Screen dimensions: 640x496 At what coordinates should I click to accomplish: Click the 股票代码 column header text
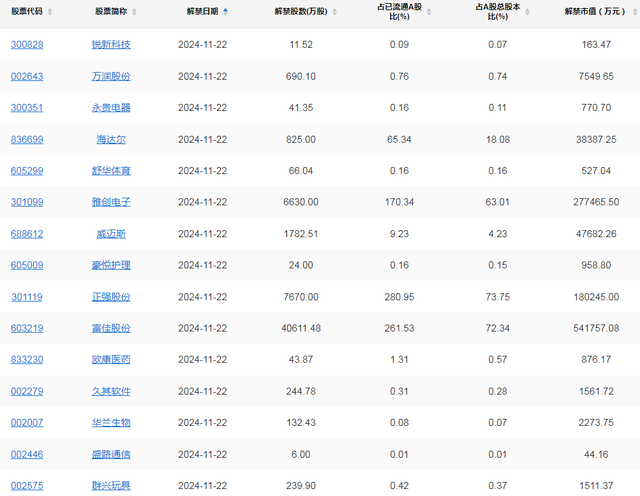[27, 12]
